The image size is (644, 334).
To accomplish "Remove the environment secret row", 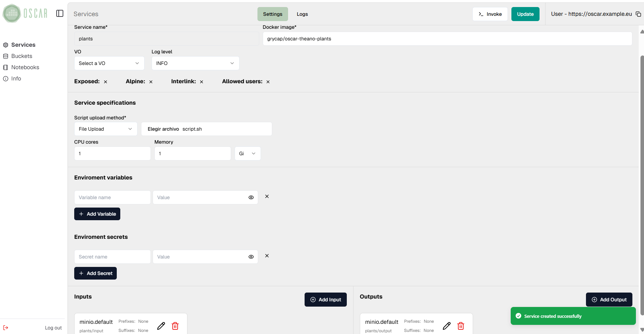I will (267, 256).
